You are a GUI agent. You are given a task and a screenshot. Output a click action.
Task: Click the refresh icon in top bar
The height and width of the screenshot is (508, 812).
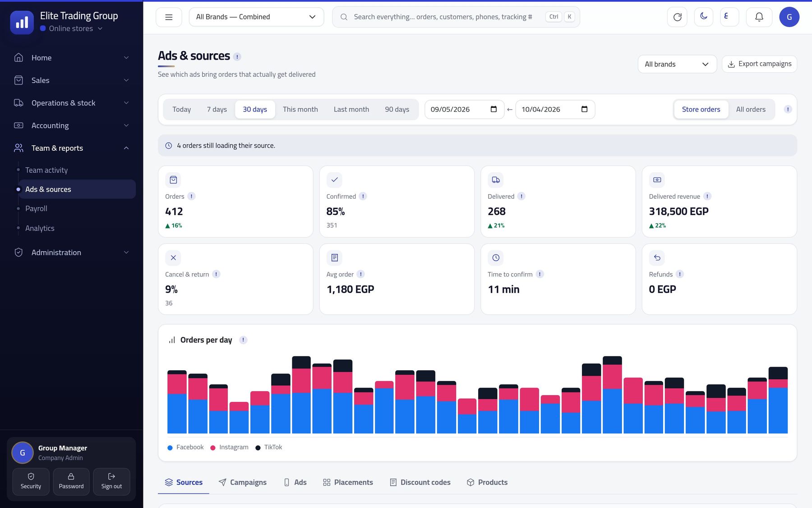coord(677,17)
